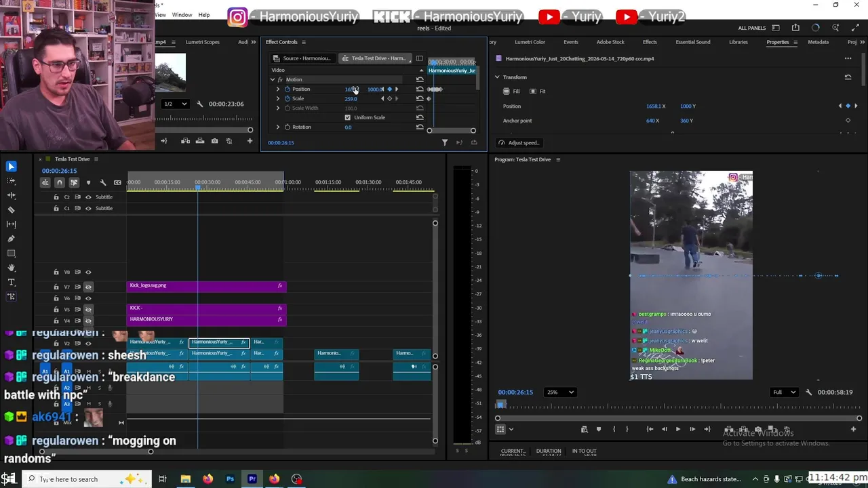Image resolution: width=868 pixels, height=488 pixels.
Task: Open the Essential Sound tab
Action: pyautogui.click(x=693, y=42)
